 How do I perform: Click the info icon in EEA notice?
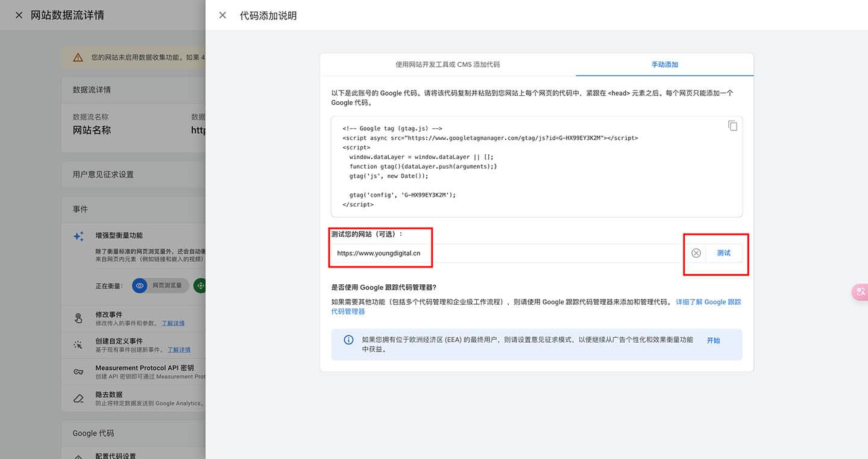coord(348,340)
